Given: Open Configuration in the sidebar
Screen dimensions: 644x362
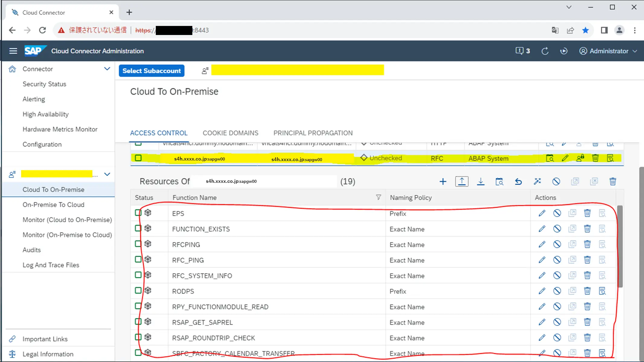Looking at the screenshot, I should point(42,144).
